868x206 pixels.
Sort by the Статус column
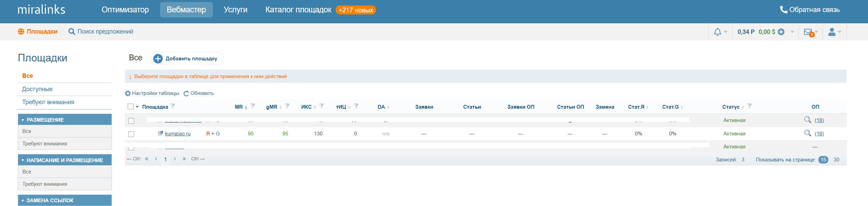pos(733,107)
